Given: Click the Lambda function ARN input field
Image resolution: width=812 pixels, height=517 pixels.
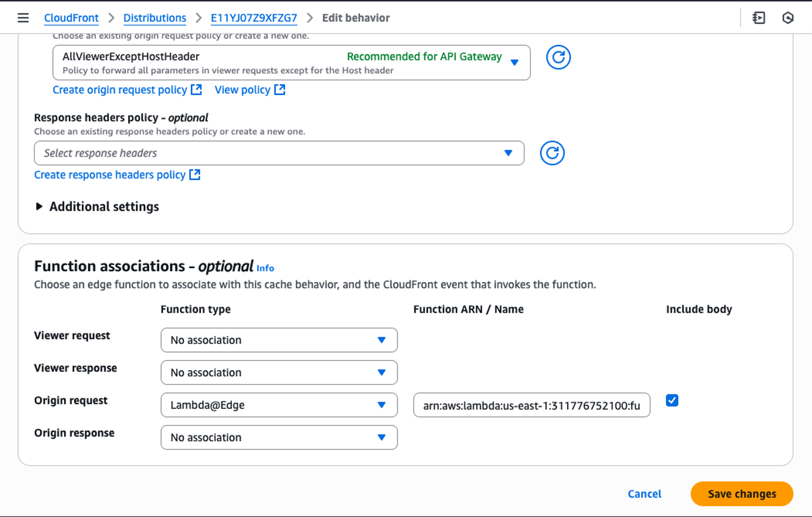Looking at the screenshot, I should coord(531,405).
